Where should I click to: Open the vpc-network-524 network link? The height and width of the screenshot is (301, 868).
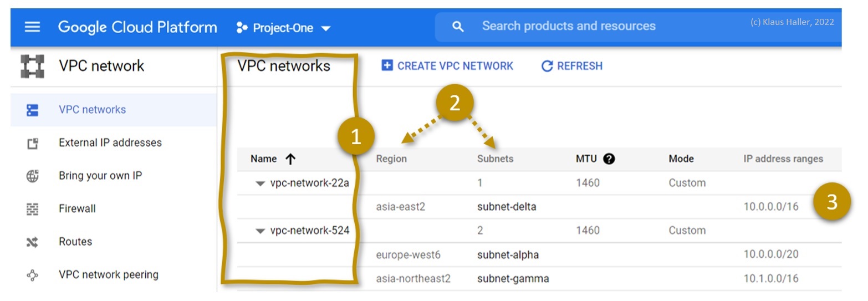pyautogui.click(x=310, y=230)
